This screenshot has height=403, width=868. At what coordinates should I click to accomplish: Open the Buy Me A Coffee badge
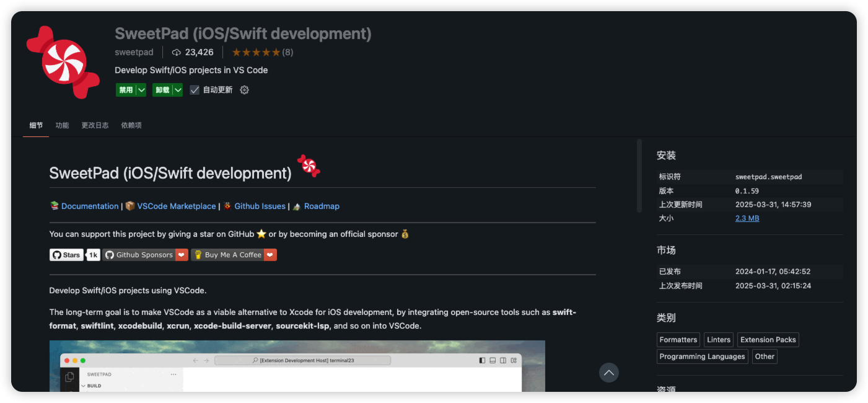pyautogui.click(x=234, y=255)
